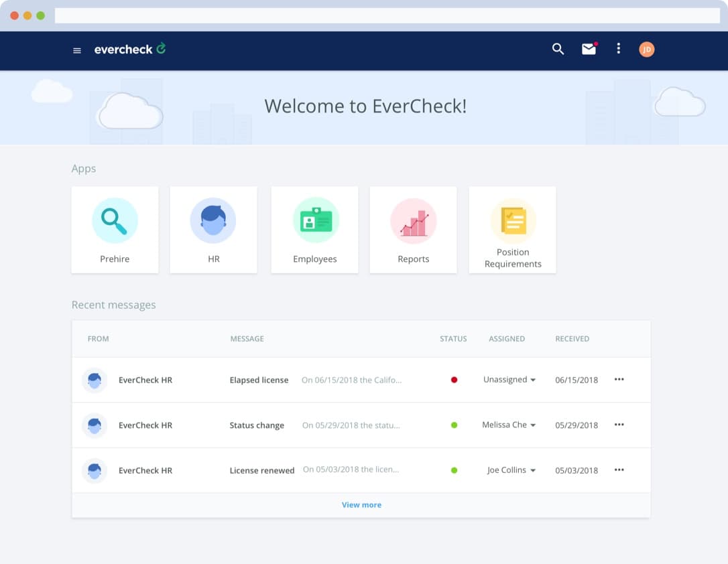Click green status dot for Status change
This screenshot has height=564, width=728.
tap(454, 425)
